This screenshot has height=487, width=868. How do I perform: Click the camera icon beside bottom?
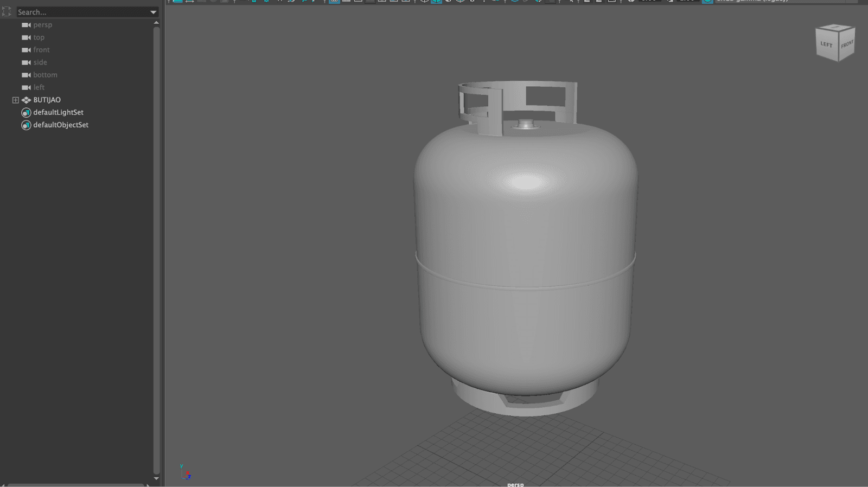pos(26,75)
